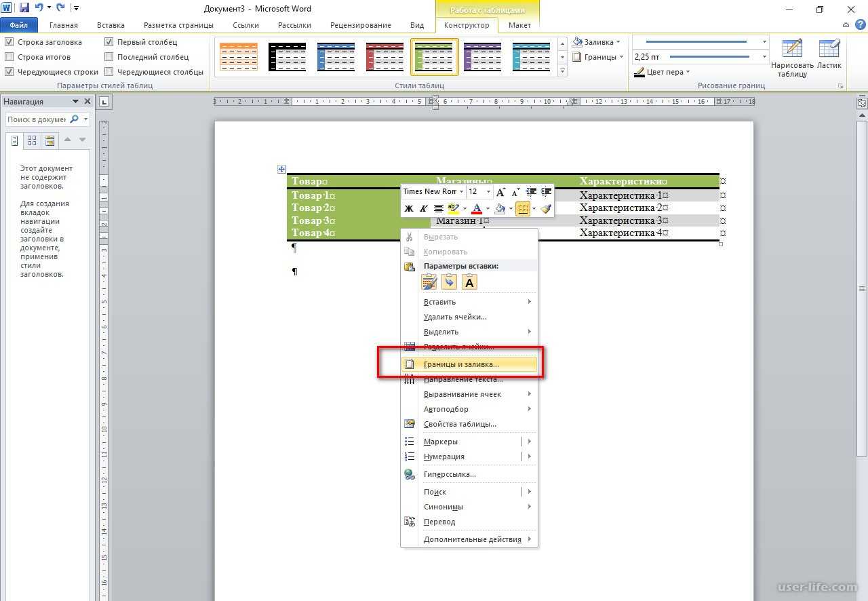Enable Последний столбец checkbox
The image size is (868, 601).
109,57
